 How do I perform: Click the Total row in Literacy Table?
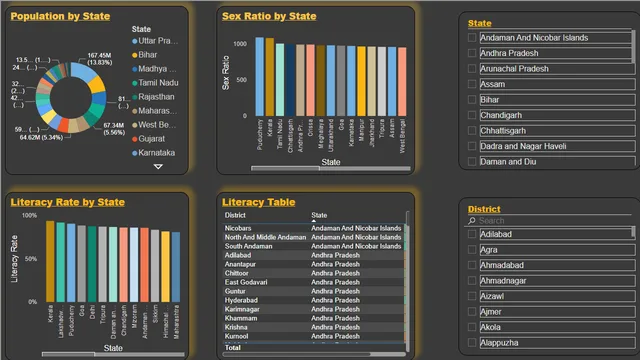313,348
